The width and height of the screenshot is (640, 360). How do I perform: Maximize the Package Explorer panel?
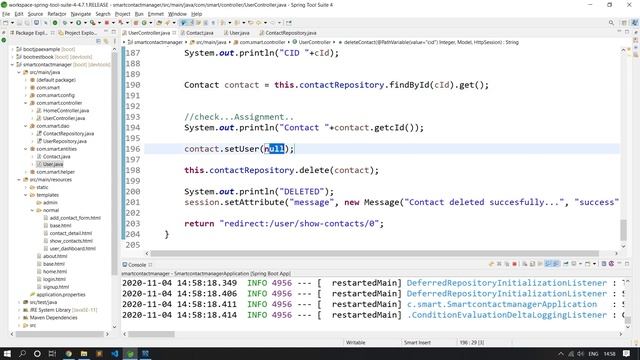click(113, 32)
